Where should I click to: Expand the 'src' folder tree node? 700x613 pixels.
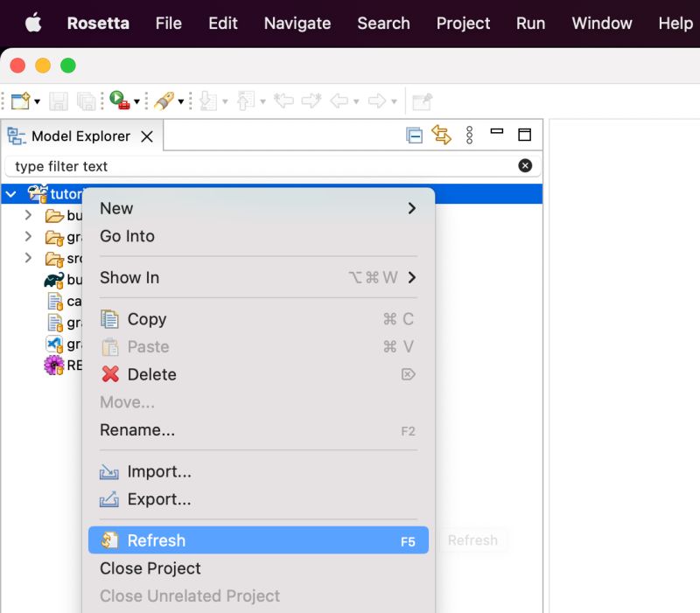tap(28, 257)
